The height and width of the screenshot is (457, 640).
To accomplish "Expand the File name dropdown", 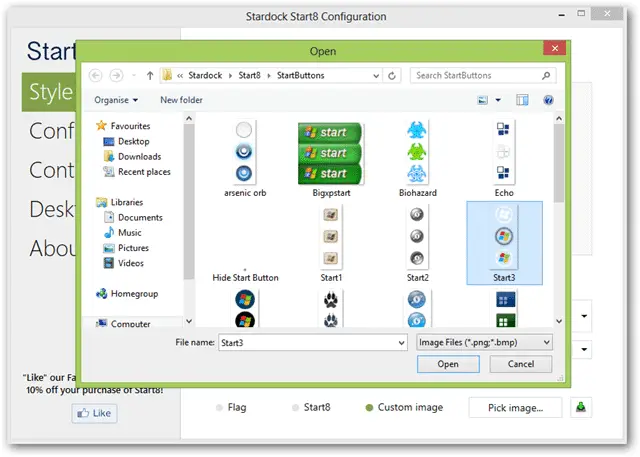I will (x=402, y=343).
